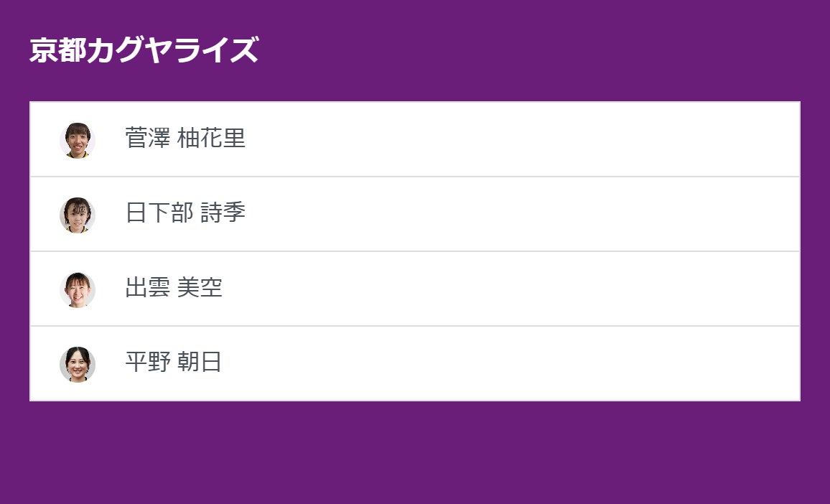Click 日下部 詩季's avatar photo

point(77,213)
